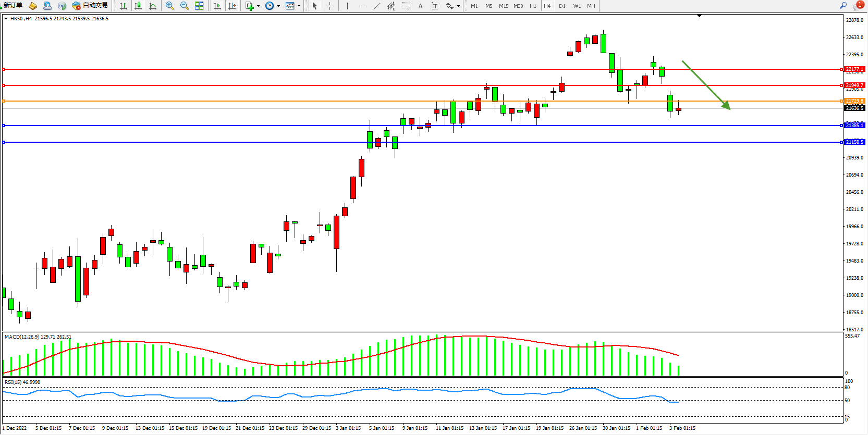Click the New Order button

pyautogui.click(x=13, y=5)
